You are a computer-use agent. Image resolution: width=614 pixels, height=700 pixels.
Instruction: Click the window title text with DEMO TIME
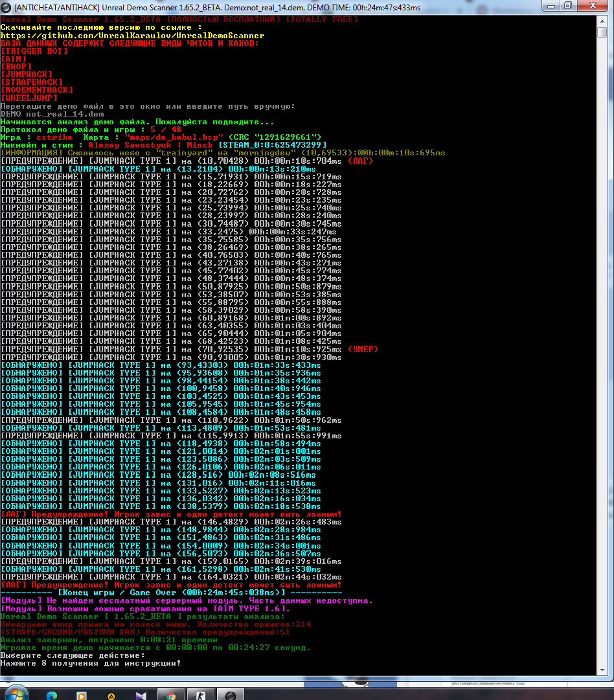[217, 8]
